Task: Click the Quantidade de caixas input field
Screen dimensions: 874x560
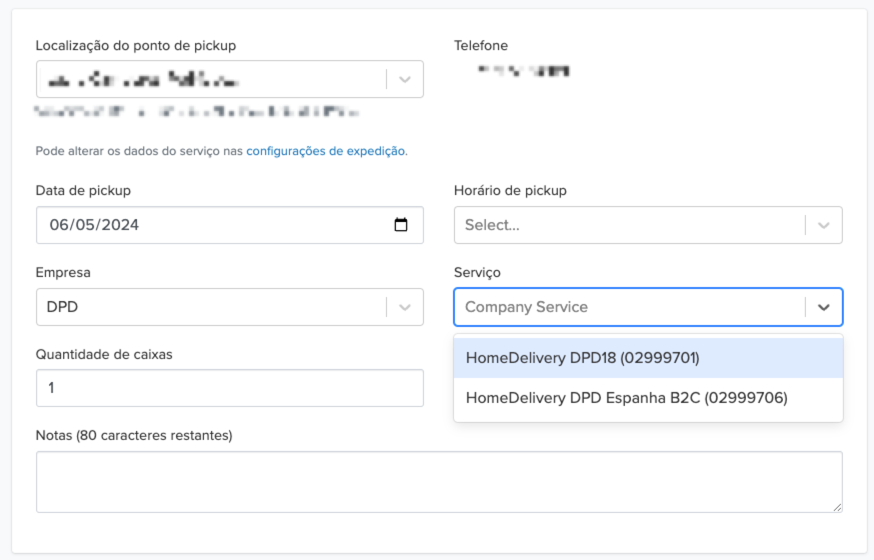Action: [x=229, y=388]
